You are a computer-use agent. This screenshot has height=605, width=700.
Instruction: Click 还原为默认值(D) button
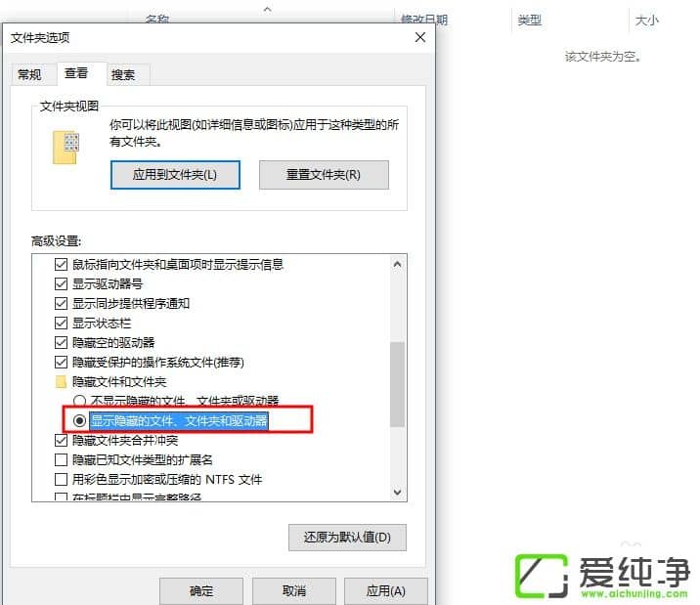[x=347, y=538]
